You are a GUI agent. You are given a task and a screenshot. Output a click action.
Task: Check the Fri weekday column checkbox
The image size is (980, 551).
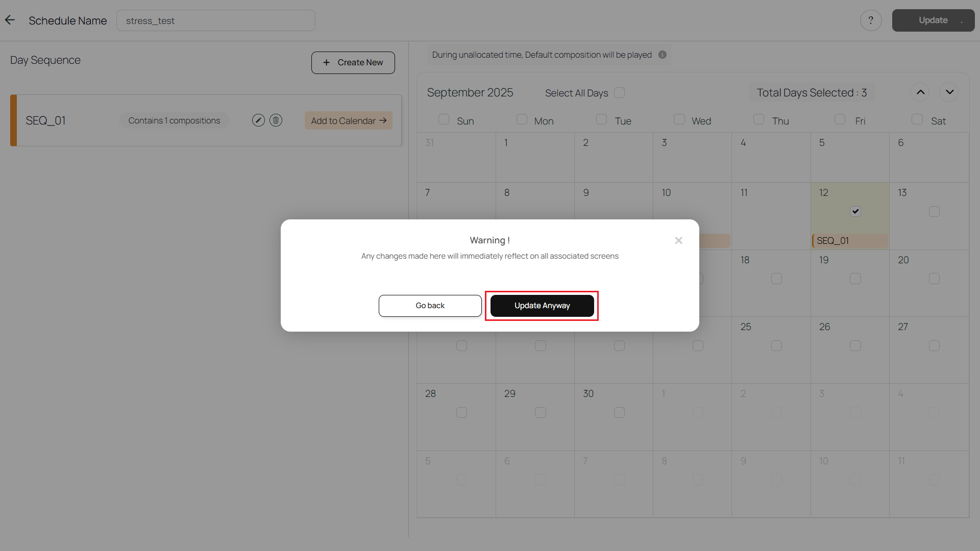(x=840, y=119)
